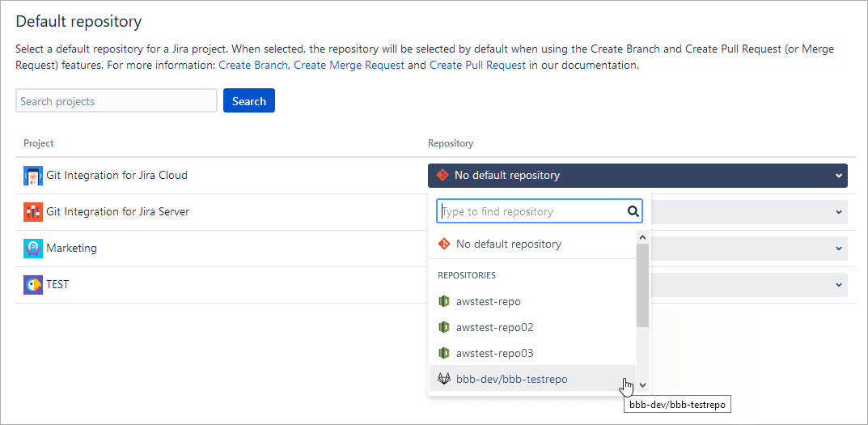Click the TEST project parrot icon
This screenshot has height=425, width=868.
(x=33, y=285)
